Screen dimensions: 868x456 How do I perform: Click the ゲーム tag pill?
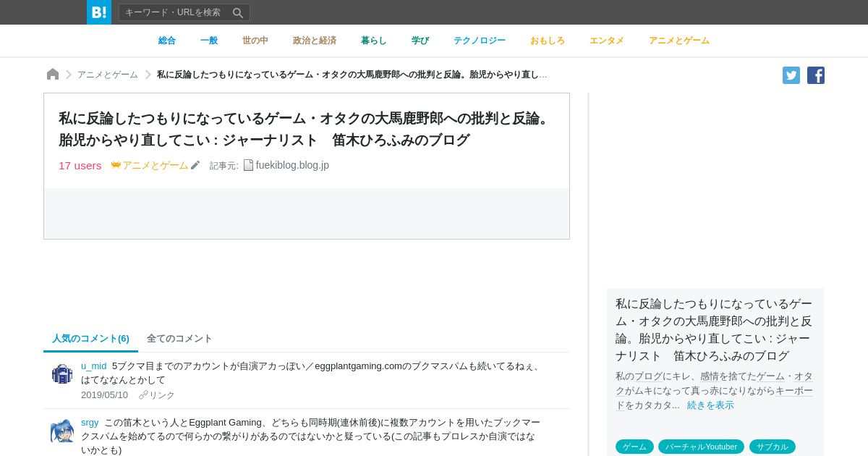pos(634,447)
